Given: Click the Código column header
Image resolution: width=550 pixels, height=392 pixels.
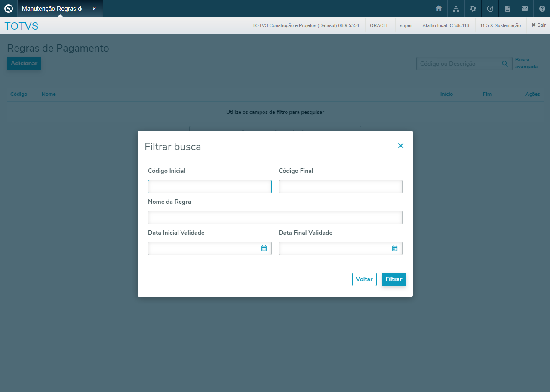Looking at the screenshot, I should pos(19,94).
